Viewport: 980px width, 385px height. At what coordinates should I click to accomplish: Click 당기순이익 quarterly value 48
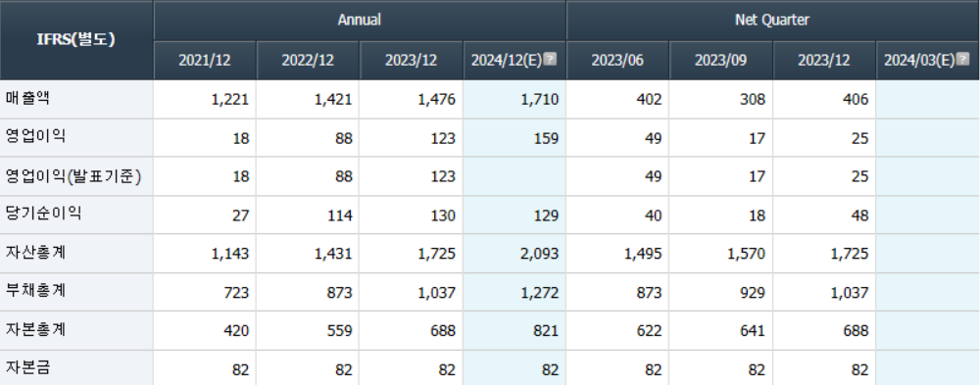860,216
